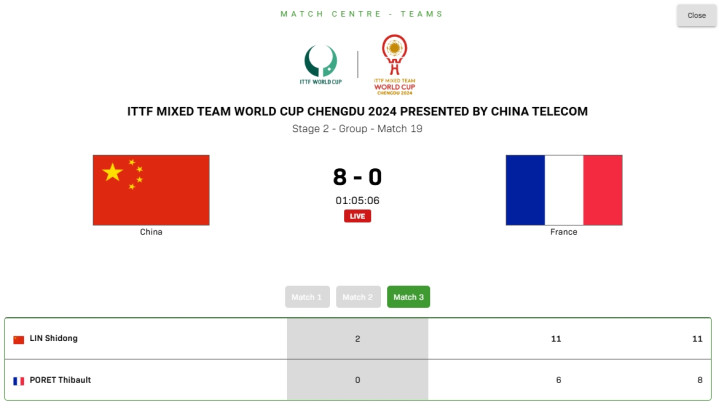
Task: Select the Match 3 tab
Action: point(408,297)
